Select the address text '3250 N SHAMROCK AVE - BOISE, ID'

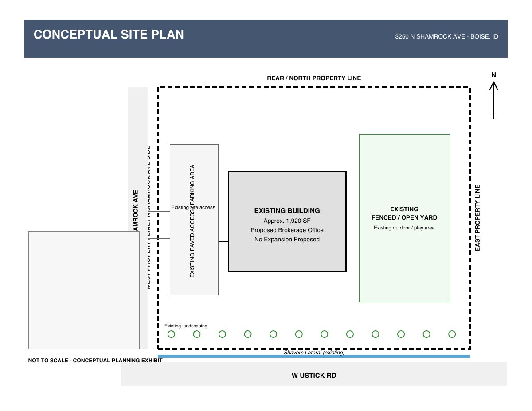point(446,37)
